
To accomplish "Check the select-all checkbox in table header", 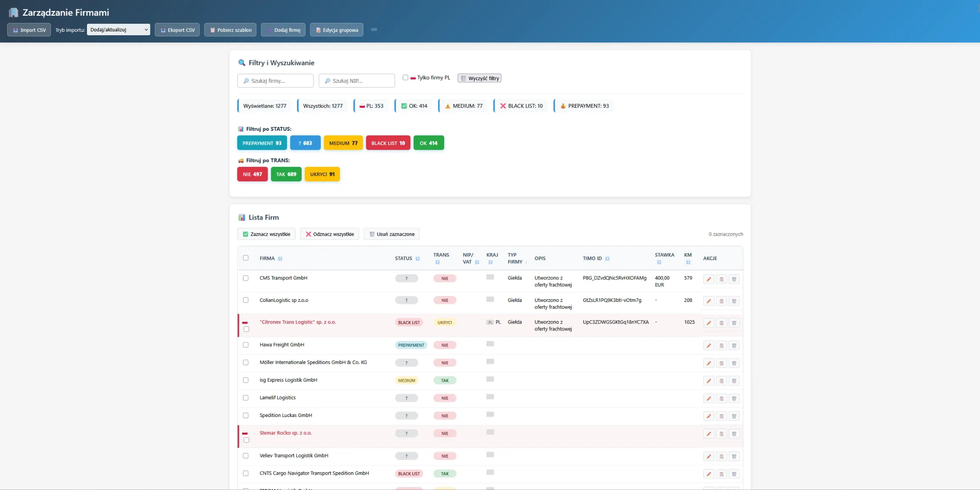I will coord(246,258).
